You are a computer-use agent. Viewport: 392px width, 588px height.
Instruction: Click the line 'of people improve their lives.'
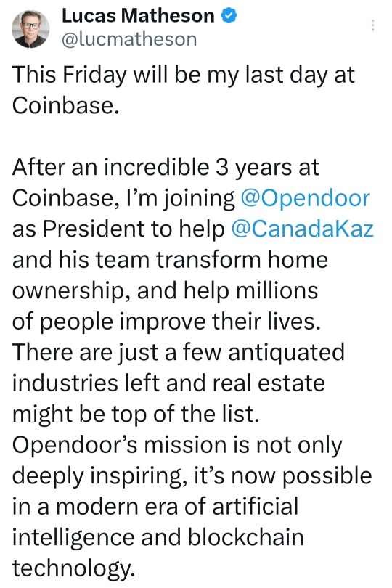166,322
